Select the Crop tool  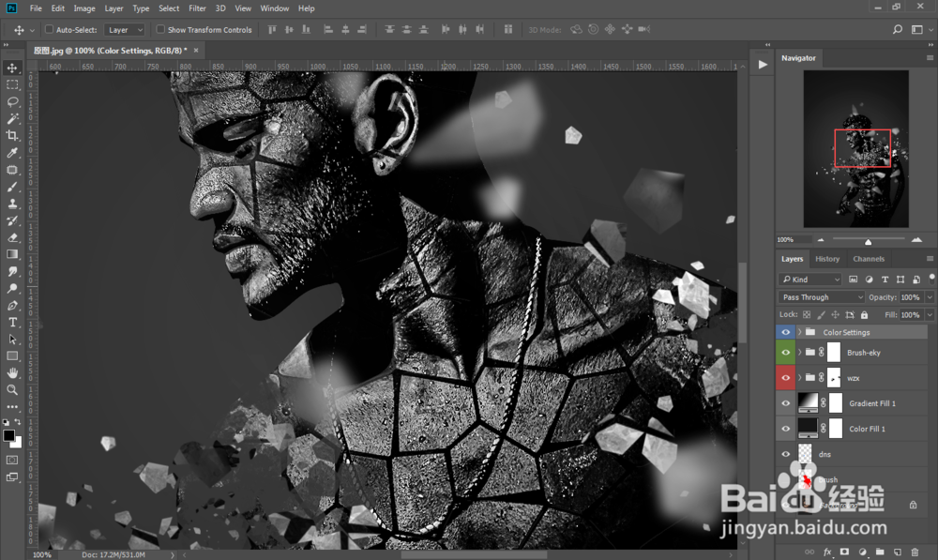12,135
